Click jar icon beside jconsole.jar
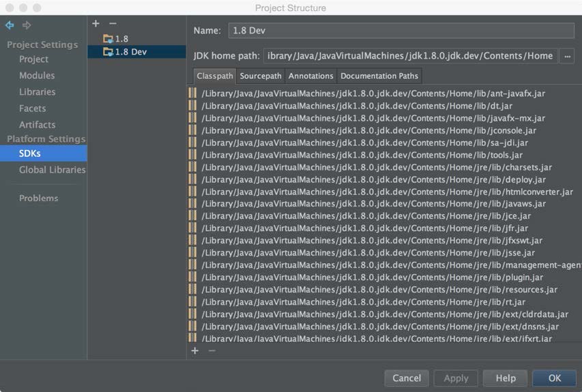This screenshot has width=582, height=392. point(192,130)
